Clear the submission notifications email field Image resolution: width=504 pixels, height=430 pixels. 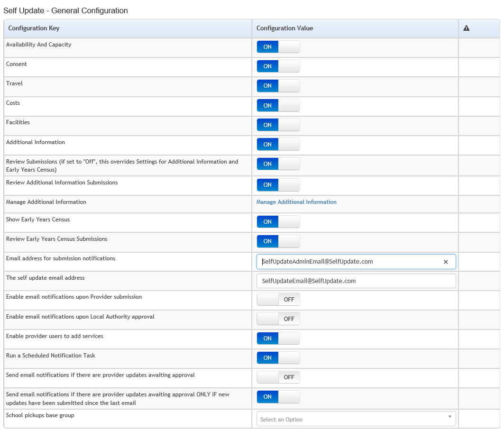tap(446, 262)
